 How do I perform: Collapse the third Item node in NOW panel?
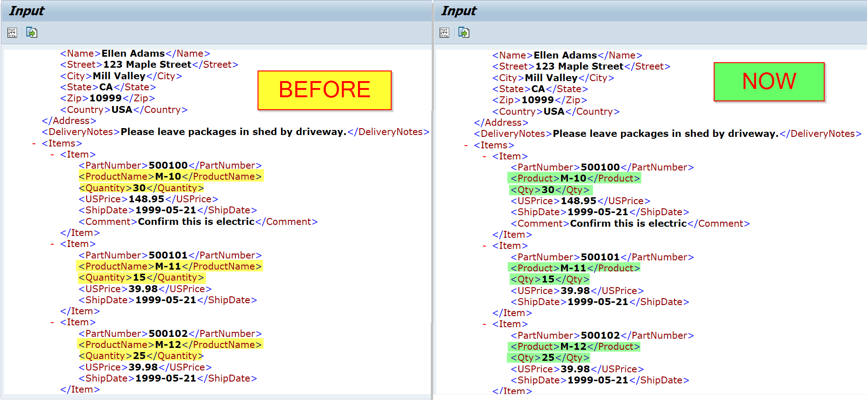click(x=485, y=324)
